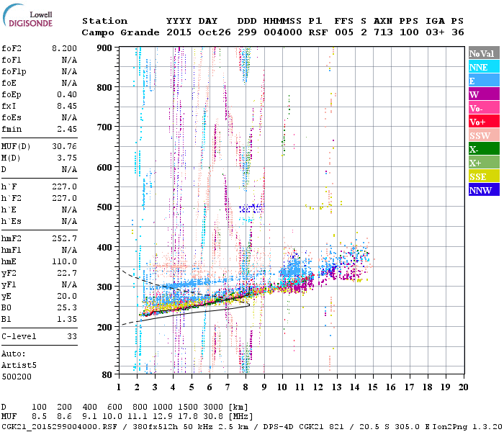Click the X- dark green legend swatch

484,149
